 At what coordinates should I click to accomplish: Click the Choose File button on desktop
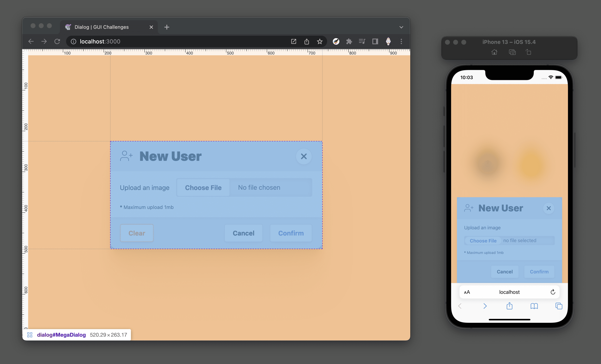click(203, 187)
